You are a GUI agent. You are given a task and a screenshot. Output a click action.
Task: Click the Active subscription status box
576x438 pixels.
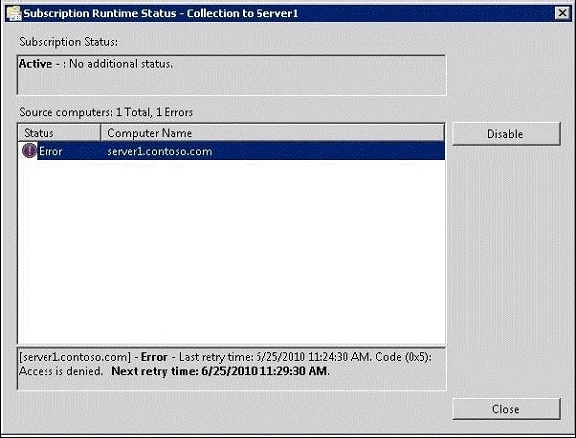[231, 75]
